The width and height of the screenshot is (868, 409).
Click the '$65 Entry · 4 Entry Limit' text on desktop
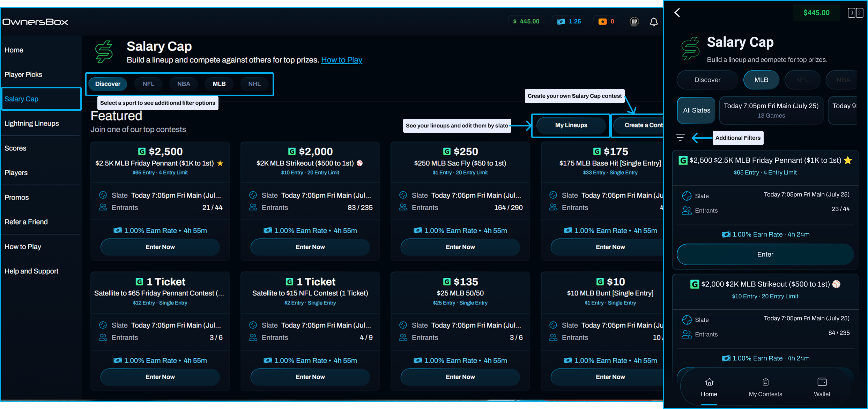[x=160, y=173]
